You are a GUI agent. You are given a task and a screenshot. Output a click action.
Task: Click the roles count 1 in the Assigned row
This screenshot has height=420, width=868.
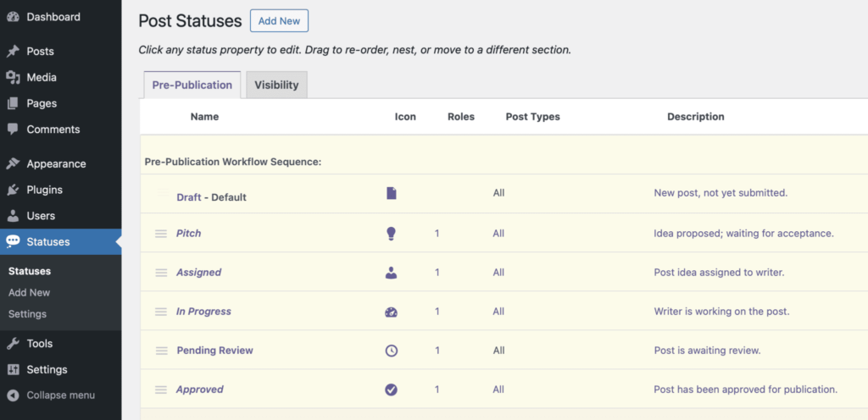437,273
